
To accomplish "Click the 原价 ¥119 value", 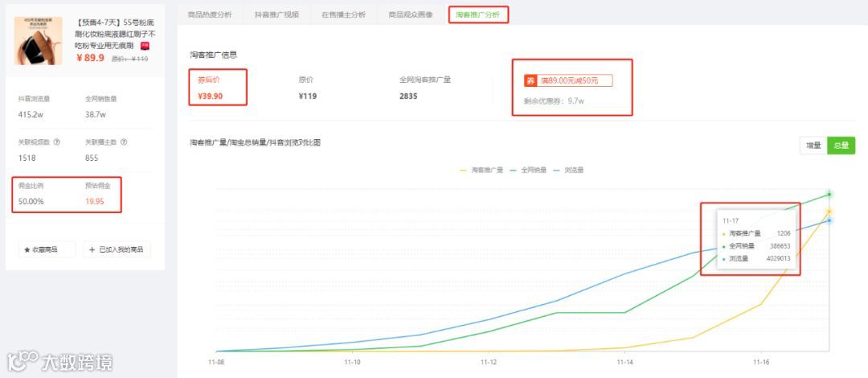I will point(307,96).
